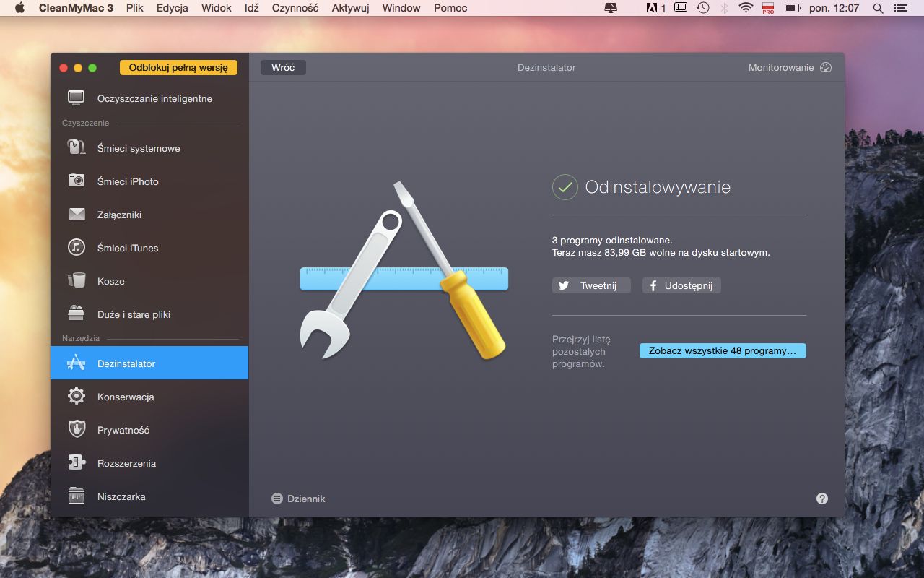Image resolution: width=924 pixels, height=578 pixels.
Task: Select Duże i stare pliki box icon
Action: (77, 314)
